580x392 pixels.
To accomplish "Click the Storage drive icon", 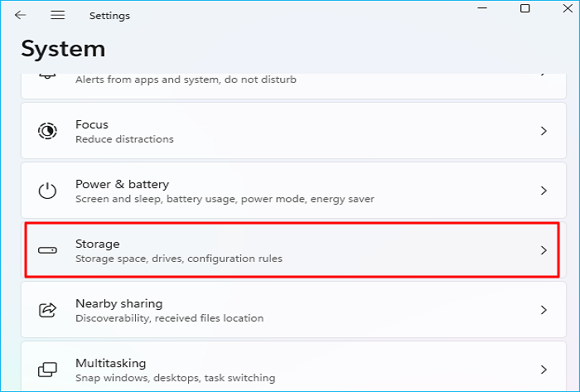I will (x=48, y=250).
